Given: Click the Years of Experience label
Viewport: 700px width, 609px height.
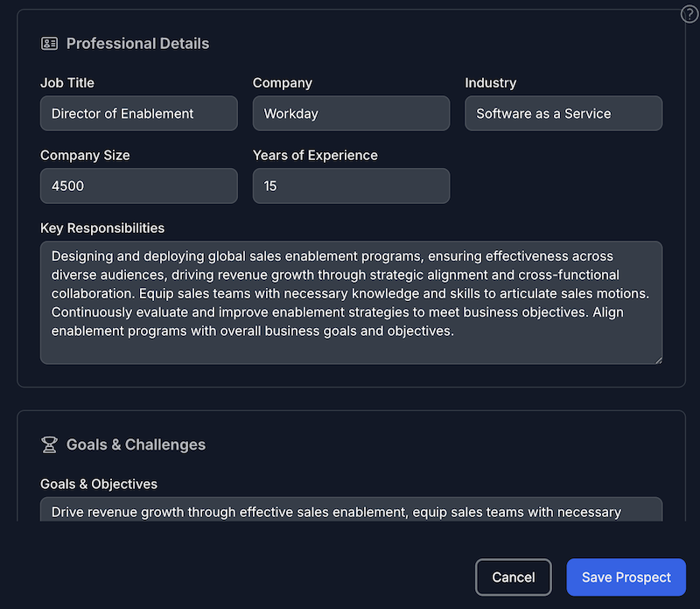Looking at the screenshot, I should (315, 155).
